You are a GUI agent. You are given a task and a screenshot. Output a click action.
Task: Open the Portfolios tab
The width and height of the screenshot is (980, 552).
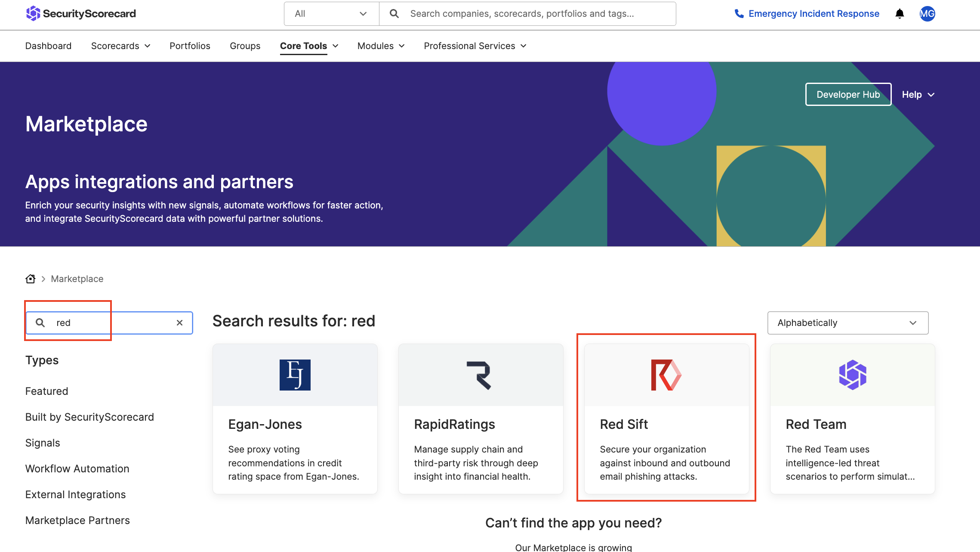click(190, 46)
